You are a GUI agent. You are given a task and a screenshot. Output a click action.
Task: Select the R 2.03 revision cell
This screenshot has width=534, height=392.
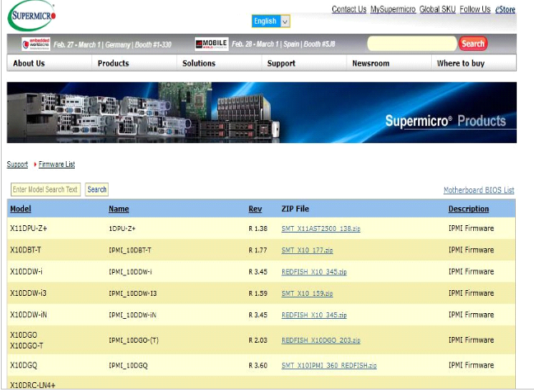tap(258, 340)
